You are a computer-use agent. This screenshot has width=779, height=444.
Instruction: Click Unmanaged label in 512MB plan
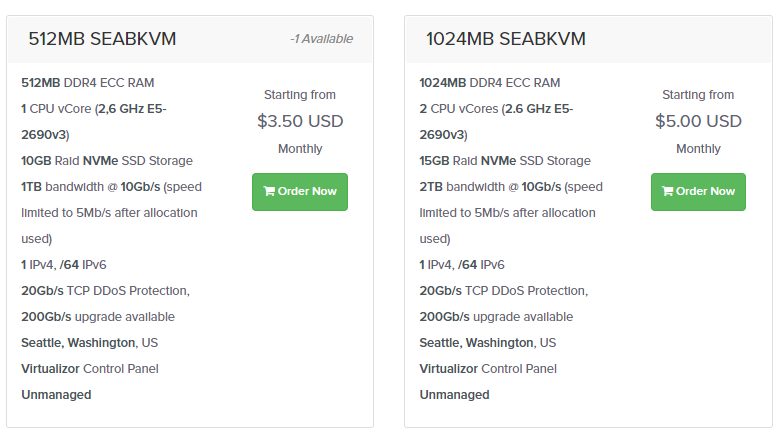click(x=56, y=395)
